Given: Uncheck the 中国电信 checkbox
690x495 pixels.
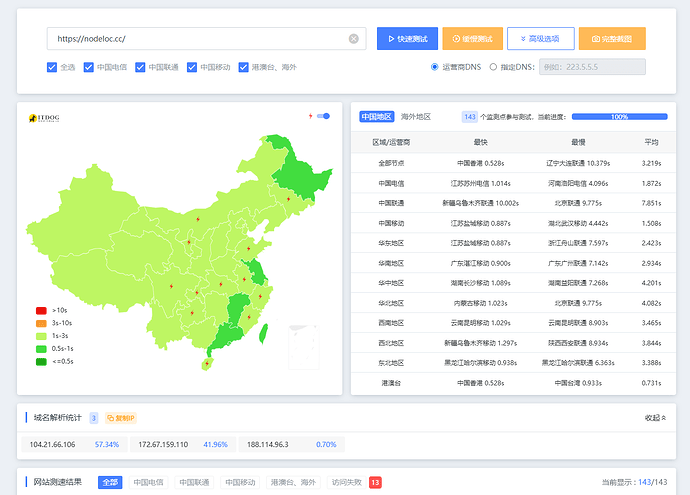Looking at the screenshot, I should 88,67.
